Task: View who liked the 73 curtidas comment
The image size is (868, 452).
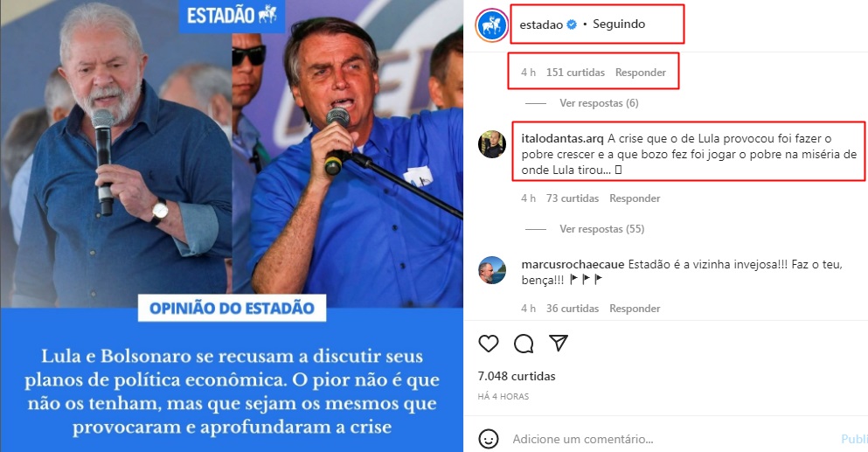Action: [573, 198]
